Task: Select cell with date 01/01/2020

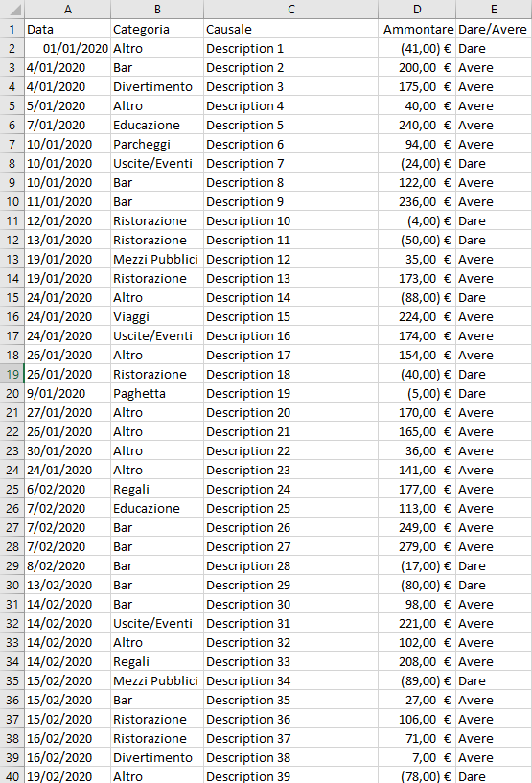Action: [x=67, y=49]
